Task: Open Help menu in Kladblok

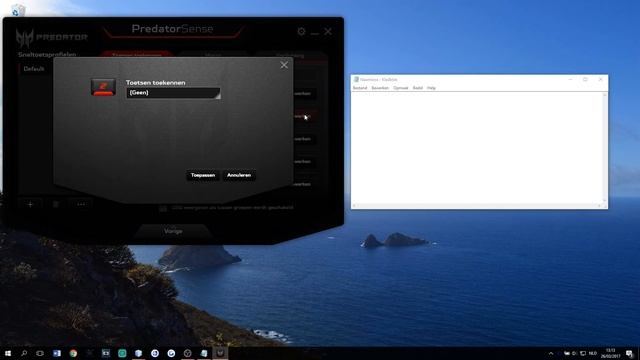Action: (x=431, y=88)
